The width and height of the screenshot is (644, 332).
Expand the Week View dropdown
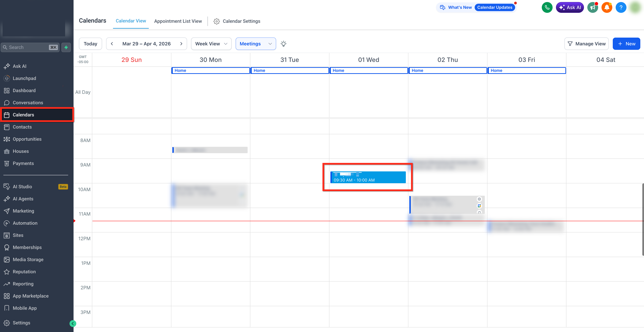pyautogui.click(x=211, y=44)
